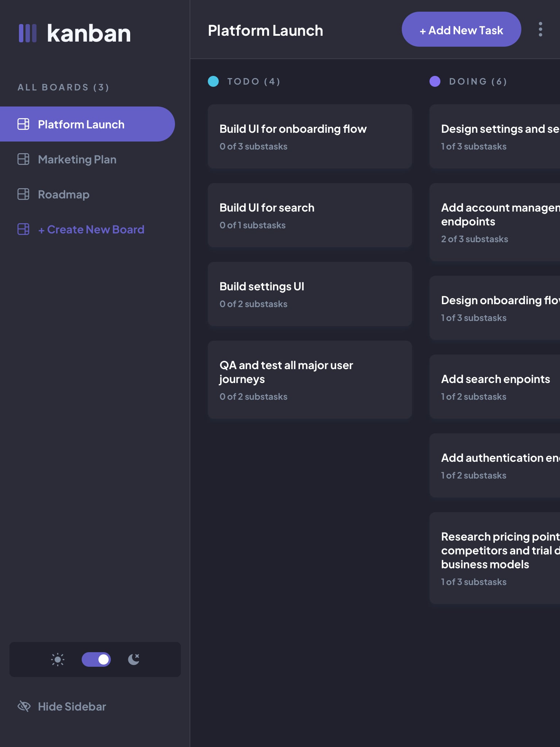560x747 pixels.
Task: Toggle the dark/light theme switch
Action: (x=96, y=659)
